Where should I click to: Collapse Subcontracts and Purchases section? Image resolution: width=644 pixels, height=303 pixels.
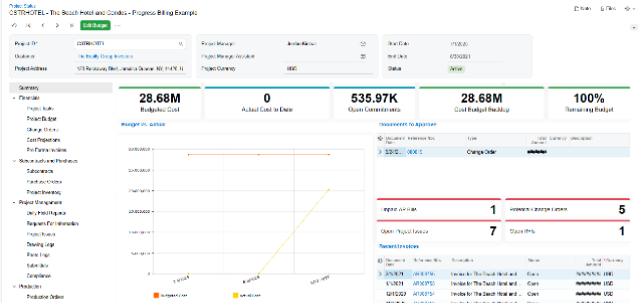click(14, 161)
